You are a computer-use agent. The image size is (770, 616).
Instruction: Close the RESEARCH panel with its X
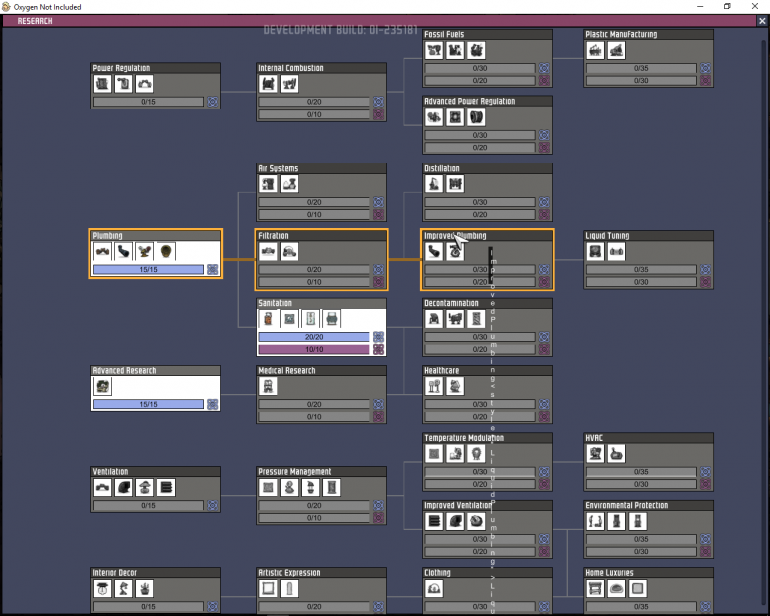[762, 21]
